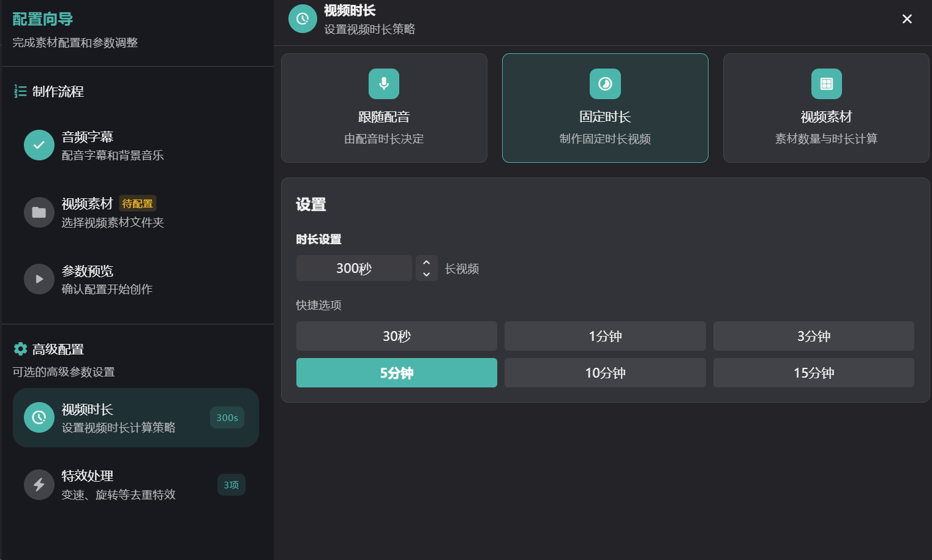Click the checkmark icon beside 音频字幕
The height and width of the screenshot is (560, 932).
39,145
